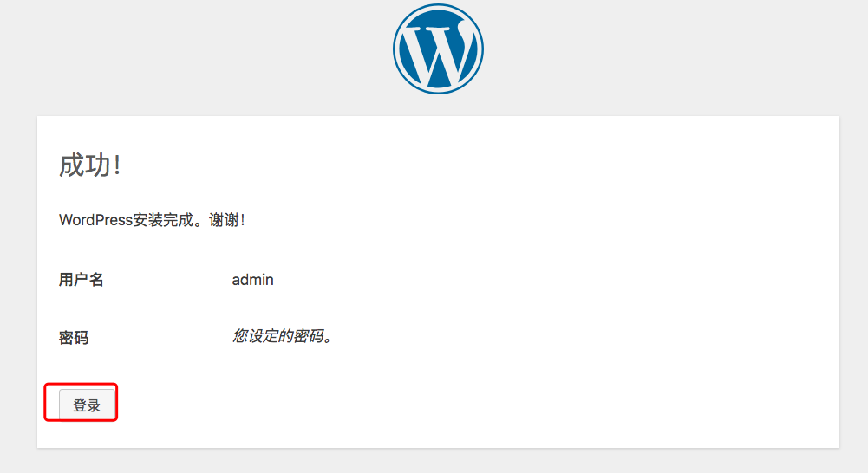Click the white W letter inside the logo

438,52
